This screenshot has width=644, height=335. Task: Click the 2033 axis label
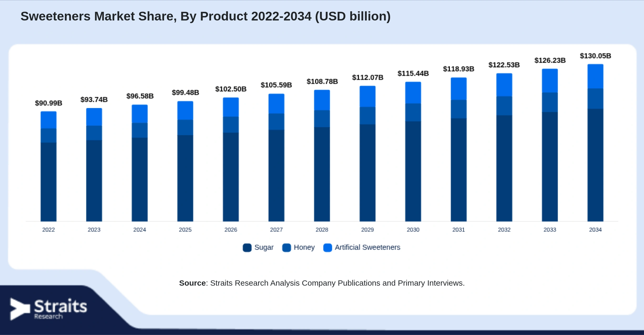[550, 230]
